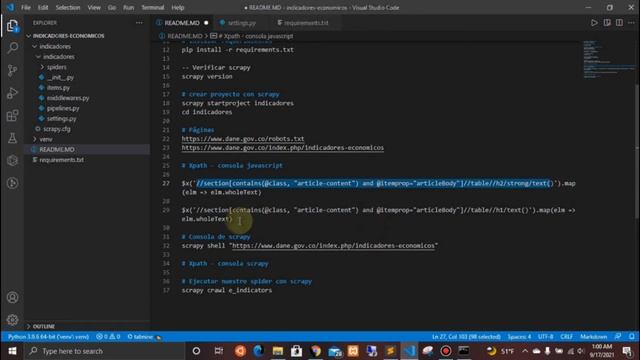The width and height of the screenshot is (640, 360).
Task: Open the Selection menu
Action: coord(68,7)
